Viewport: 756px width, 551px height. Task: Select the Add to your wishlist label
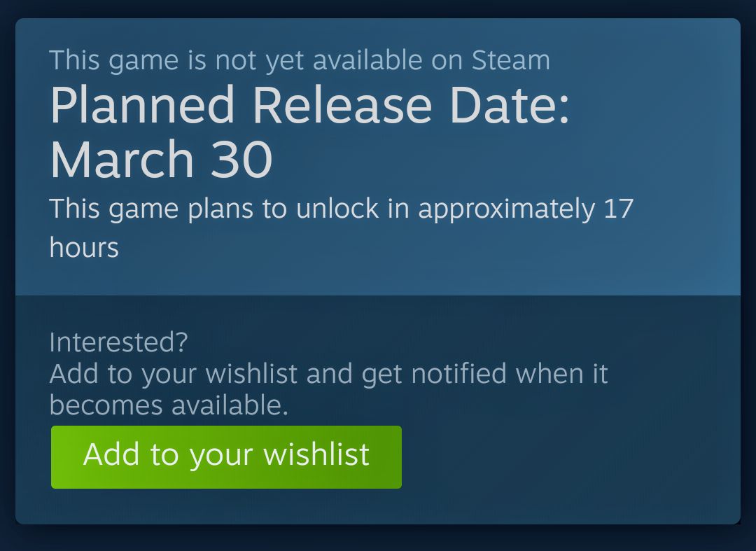coord(225,454)
